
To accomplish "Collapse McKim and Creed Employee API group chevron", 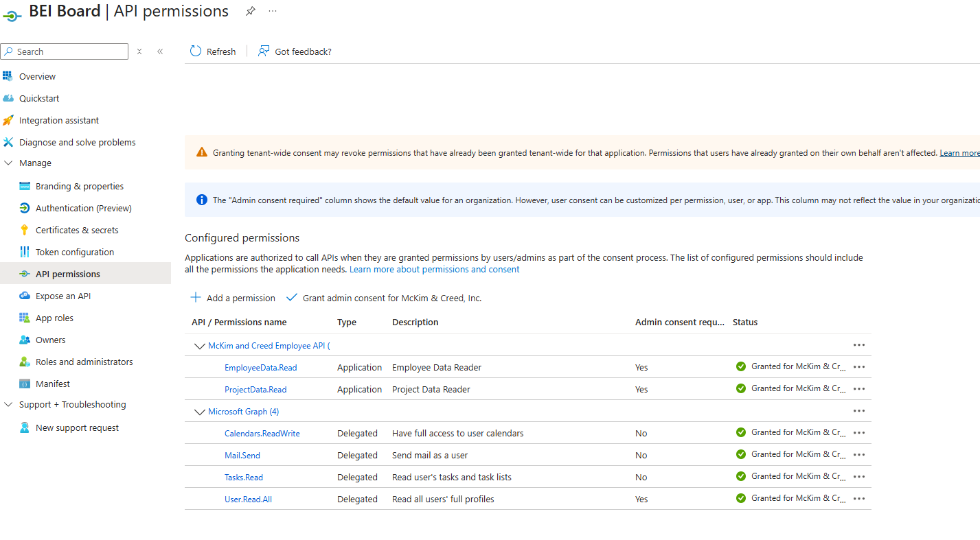I will (x=200, y=347).
